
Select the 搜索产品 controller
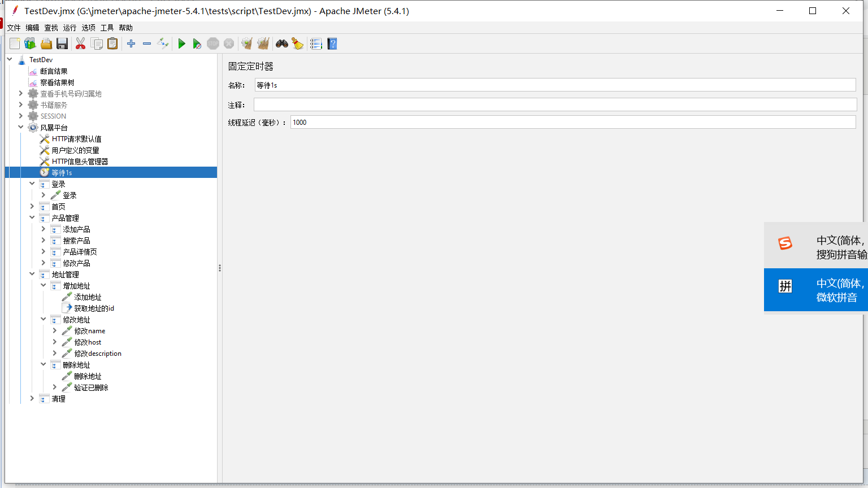[76, 241]
